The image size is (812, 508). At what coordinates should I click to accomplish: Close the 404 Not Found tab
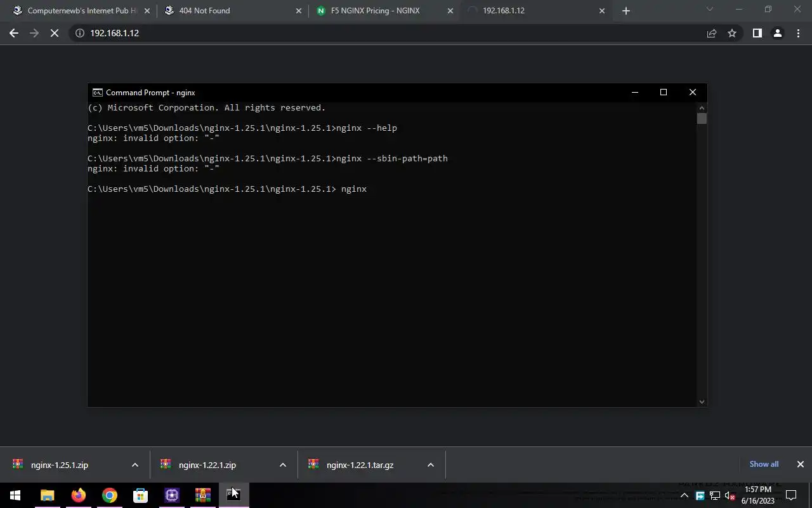pos(299,11)
